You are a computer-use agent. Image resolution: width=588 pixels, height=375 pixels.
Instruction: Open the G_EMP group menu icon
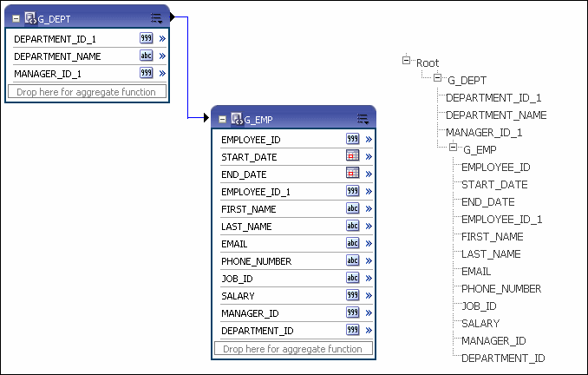tap(363, 119)
